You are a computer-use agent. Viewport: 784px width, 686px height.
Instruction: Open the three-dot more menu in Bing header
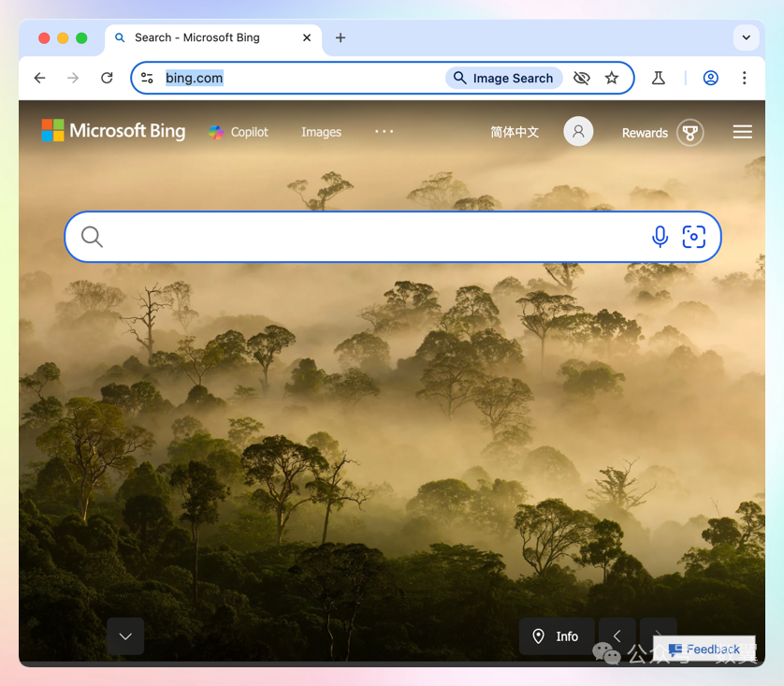click(384, 132)
